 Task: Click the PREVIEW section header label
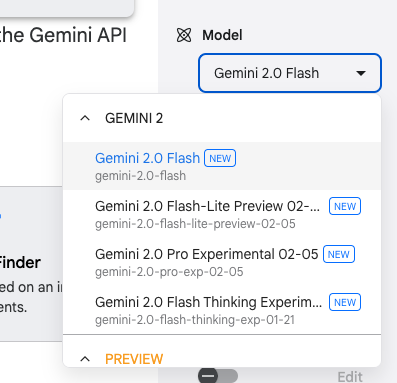click(134, 359)
